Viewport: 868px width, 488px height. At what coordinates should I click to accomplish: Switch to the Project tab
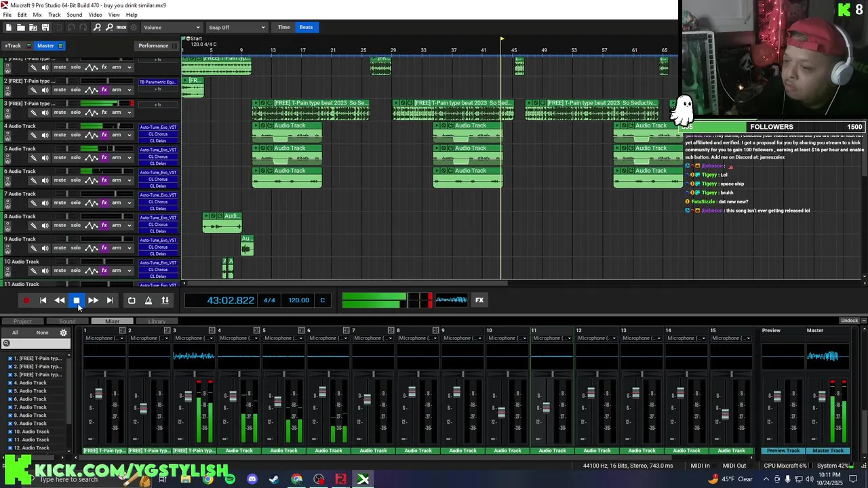(x=22, y=321)
